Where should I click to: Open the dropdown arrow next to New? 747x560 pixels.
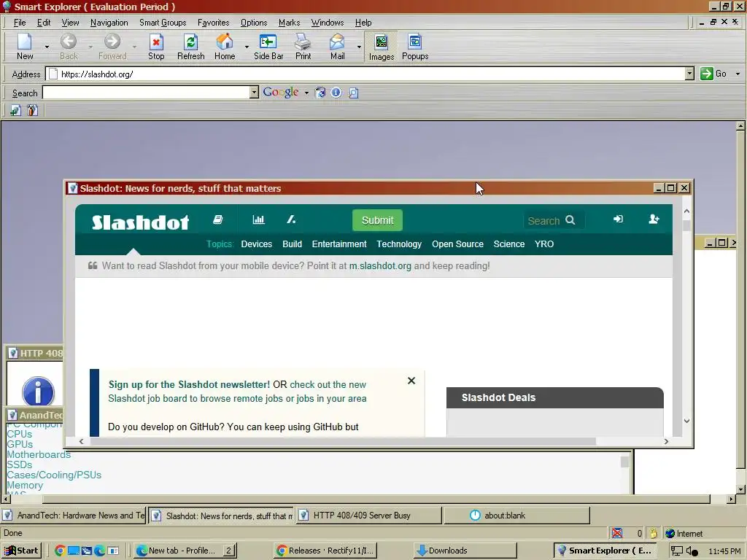pos(47,47)
